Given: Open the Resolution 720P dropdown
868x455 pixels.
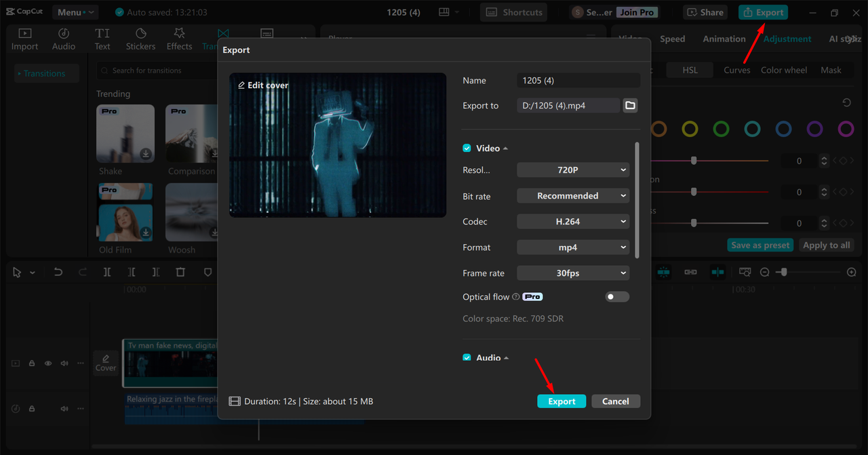Looking at the screenshot, I should [573, 170].
